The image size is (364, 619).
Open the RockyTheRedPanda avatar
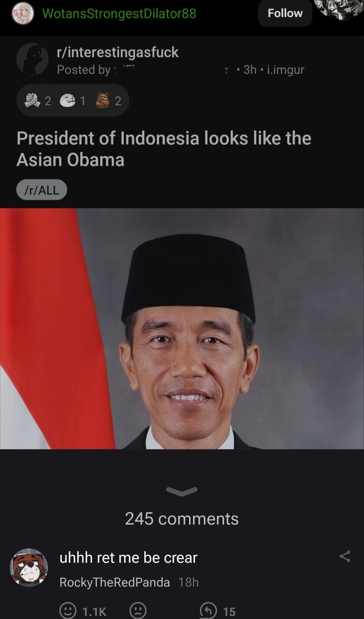(29, 567)
